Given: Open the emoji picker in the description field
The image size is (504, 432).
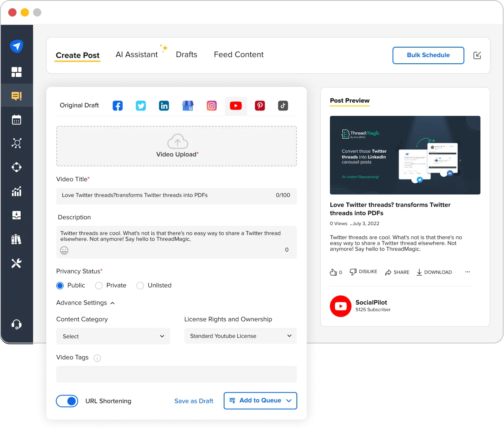Looking at the screenshot, I should click(x=64, y=250).
